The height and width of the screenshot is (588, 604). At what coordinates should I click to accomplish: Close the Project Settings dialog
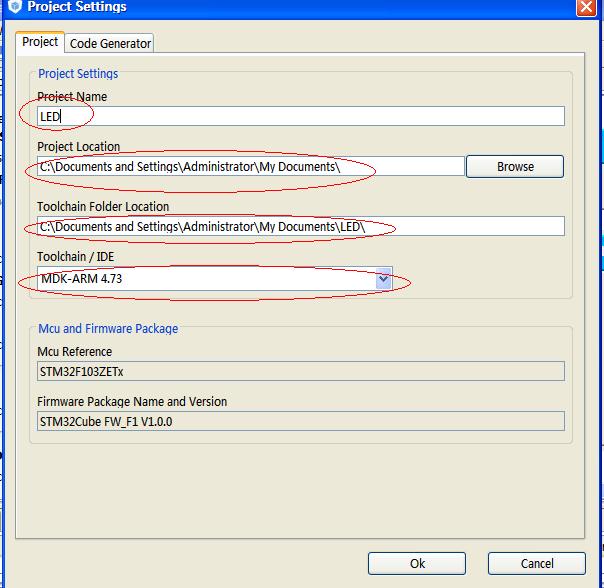click(x=587, y=7)
